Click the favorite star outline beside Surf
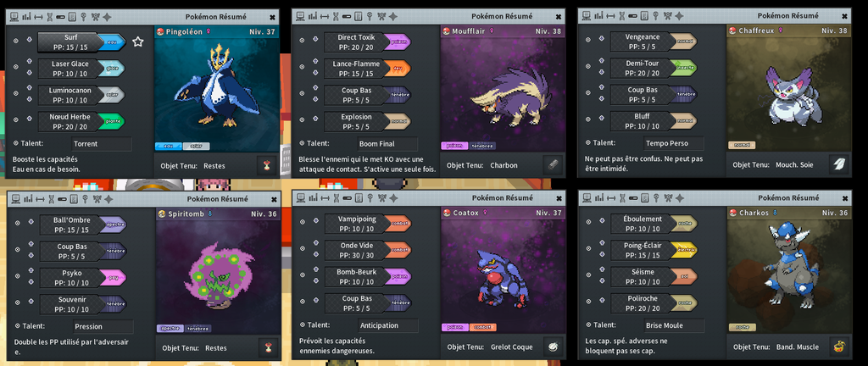The height and width of the screenshot is (366, 868). (138, 42)
